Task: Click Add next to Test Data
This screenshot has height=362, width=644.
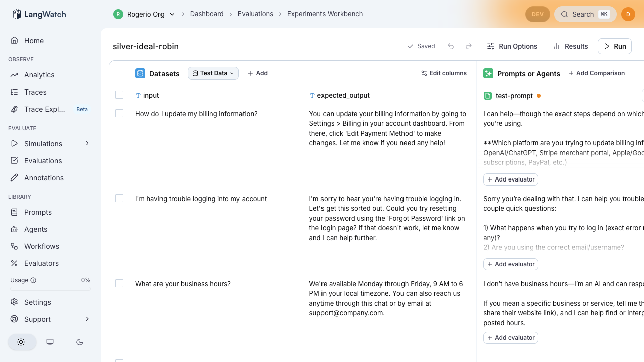Action: (257, 73)
